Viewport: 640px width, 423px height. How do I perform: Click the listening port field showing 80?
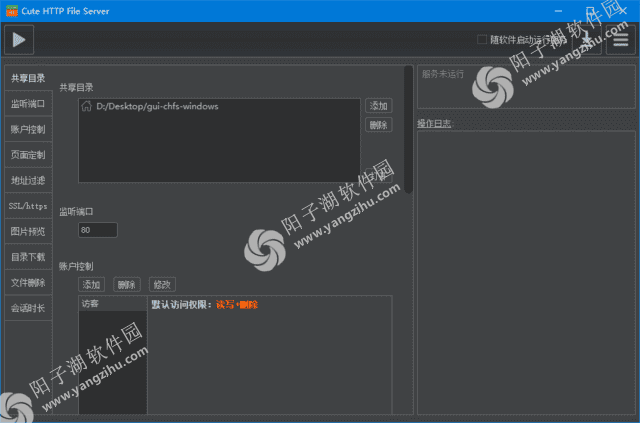tap(98, 230)
